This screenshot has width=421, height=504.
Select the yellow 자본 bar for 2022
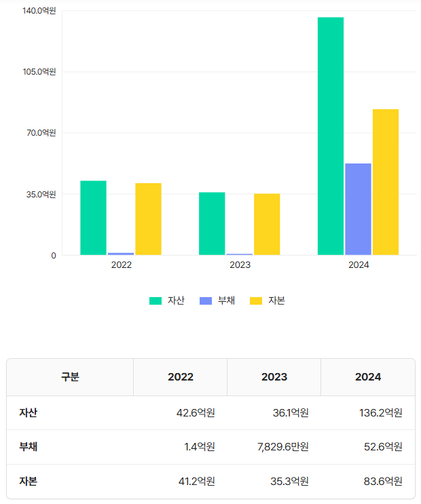148,219
